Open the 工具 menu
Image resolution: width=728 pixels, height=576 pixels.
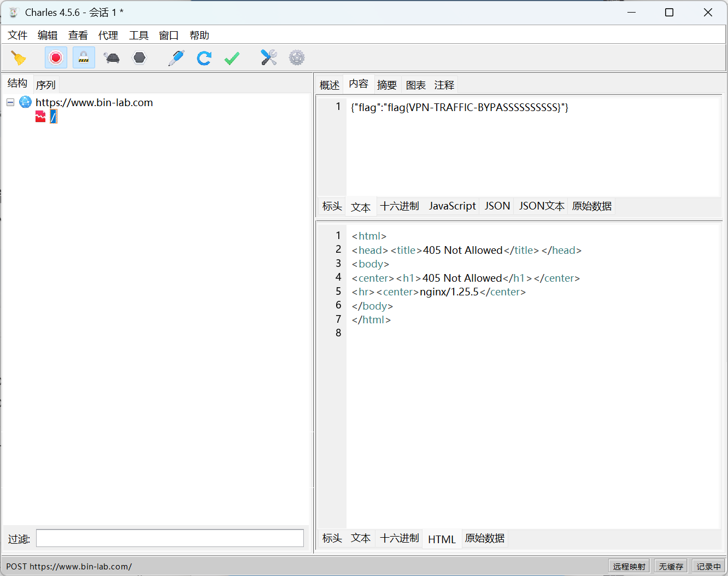(139, 36)
